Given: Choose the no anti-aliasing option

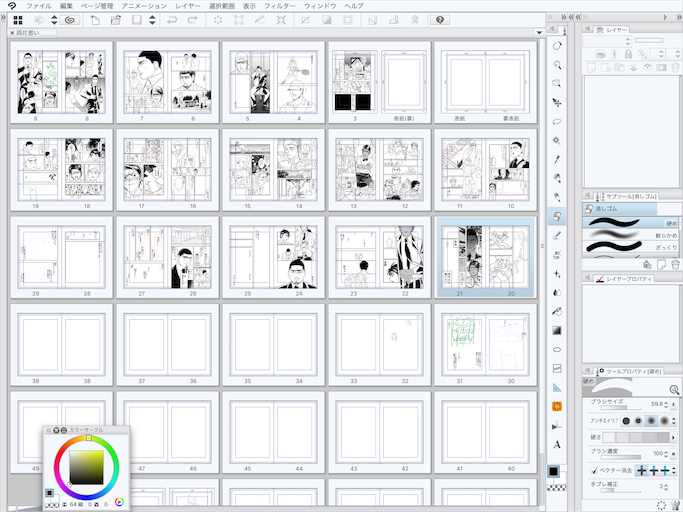Looking at the screenshot, I should 626,421.
